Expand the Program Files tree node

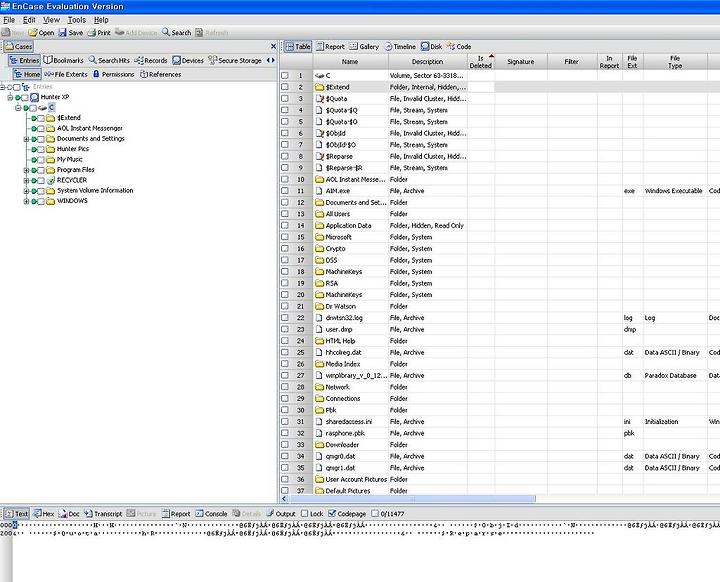(x=26, y=170)
